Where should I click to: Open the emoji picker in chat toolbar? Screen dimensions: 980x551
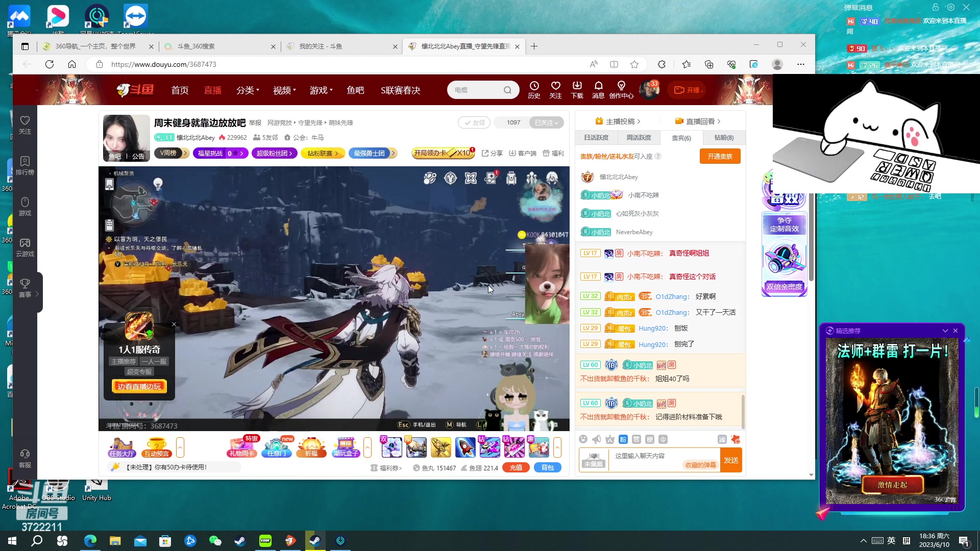coord(583,439)
